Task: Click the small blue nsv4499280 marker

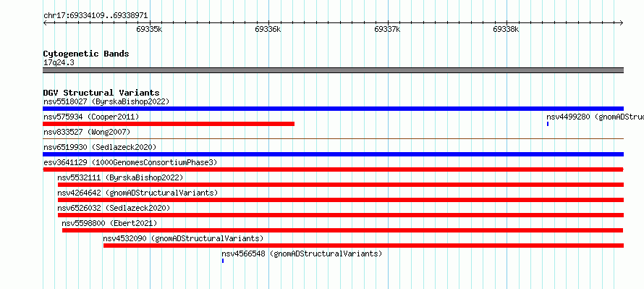Action: pyautogui.click(x=548, y=124)
